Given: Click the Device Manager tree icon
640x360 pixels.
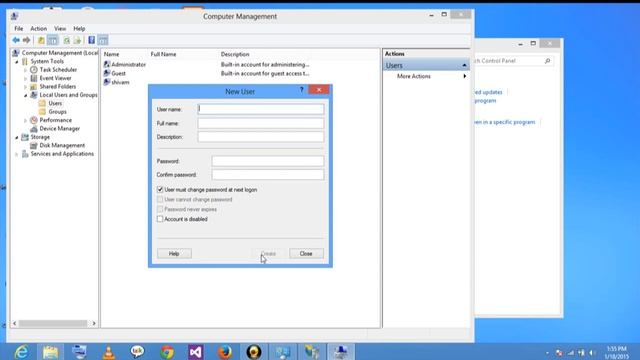Looking at the screenshot, I should (34, 129).
